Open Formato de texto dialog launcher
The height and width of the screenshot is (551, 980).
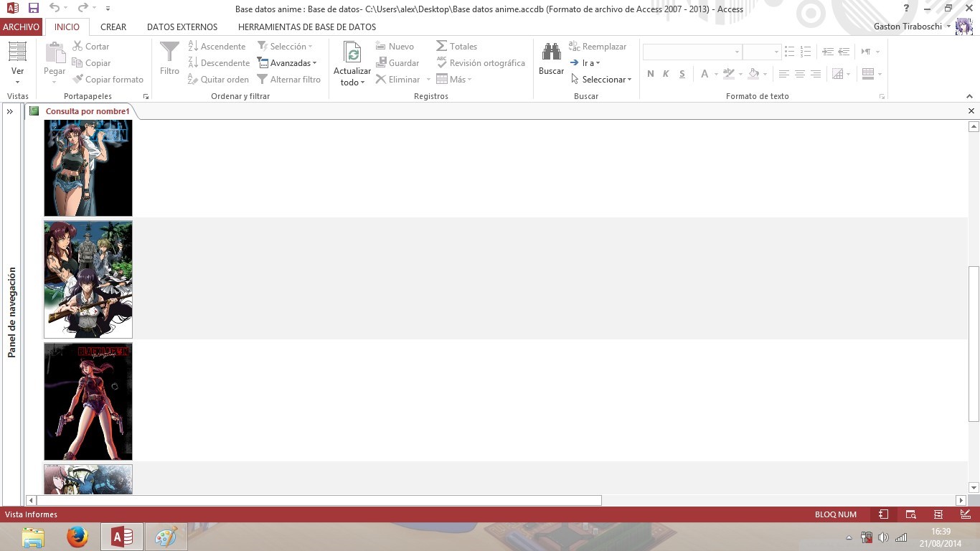click(882, 96)
